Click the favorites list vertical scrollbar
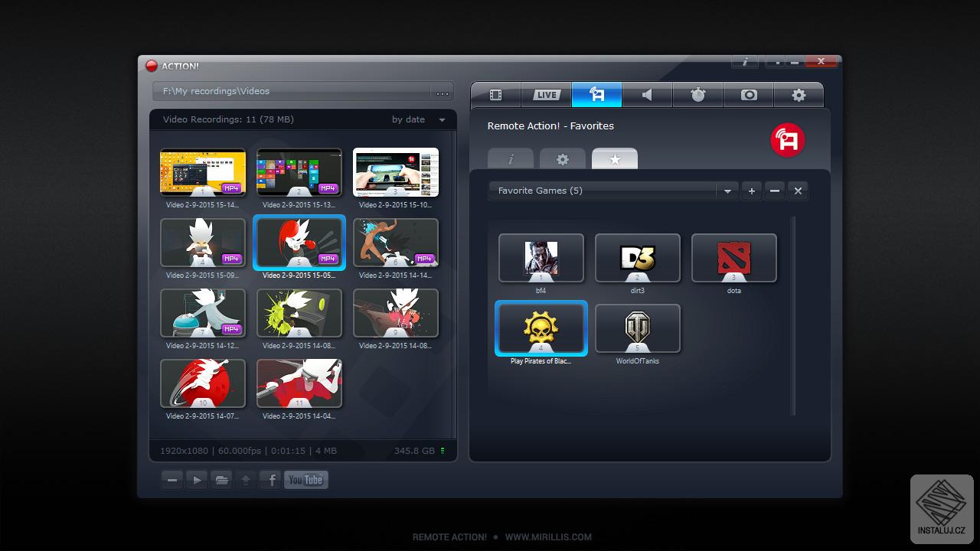 pos(793,316)
